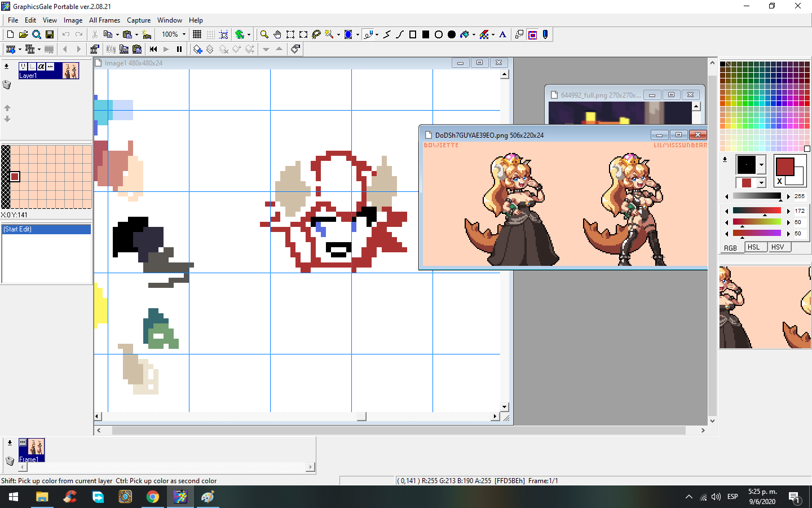Screen dimensions: 812x508
Task: Expand the Add Frame dropdown arrow
Action: point(20,49)
